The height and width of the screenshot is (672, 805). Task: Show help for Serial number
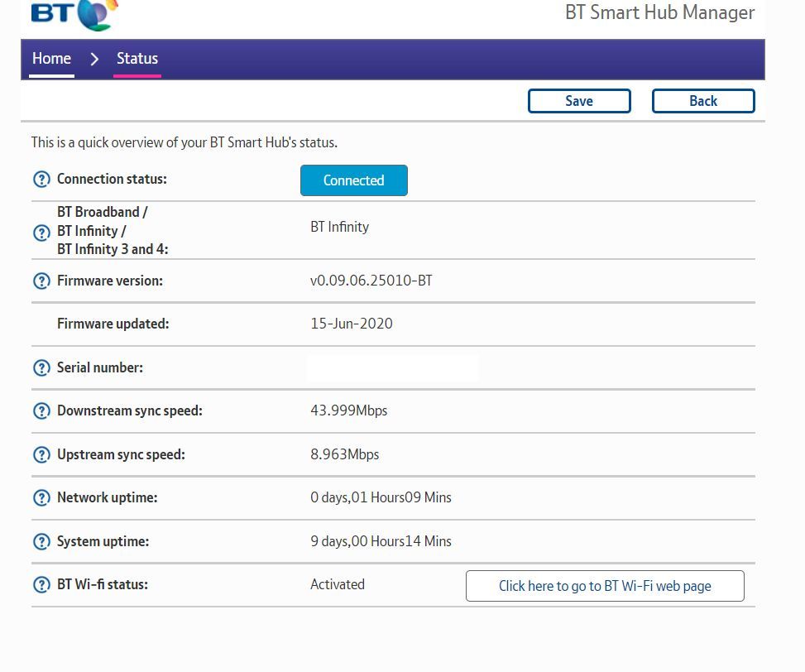tap(41, 368)
